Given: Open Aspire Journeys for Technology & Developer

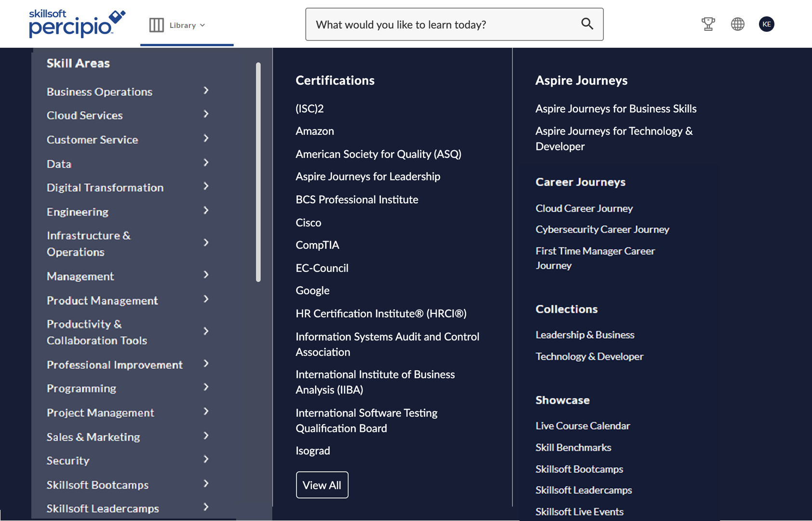Looking at the screenshot, I should 614,139.
